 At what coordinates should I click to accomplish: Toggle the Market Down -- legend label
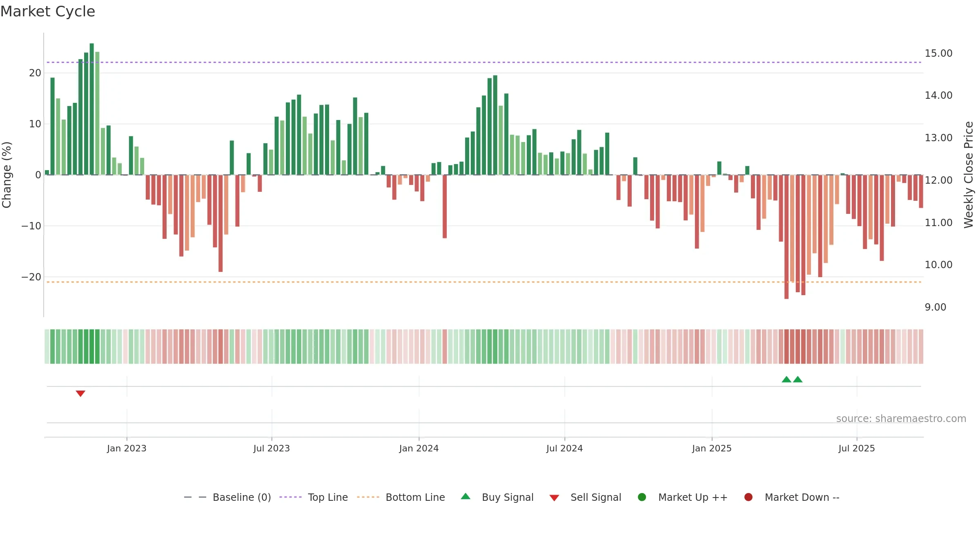point(802,497)
